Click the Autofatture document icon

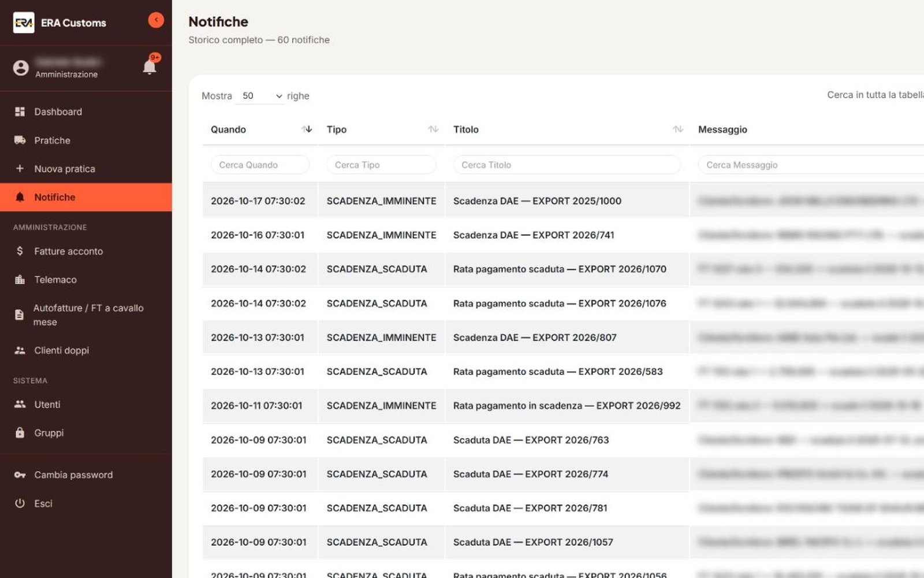point(19,315)
